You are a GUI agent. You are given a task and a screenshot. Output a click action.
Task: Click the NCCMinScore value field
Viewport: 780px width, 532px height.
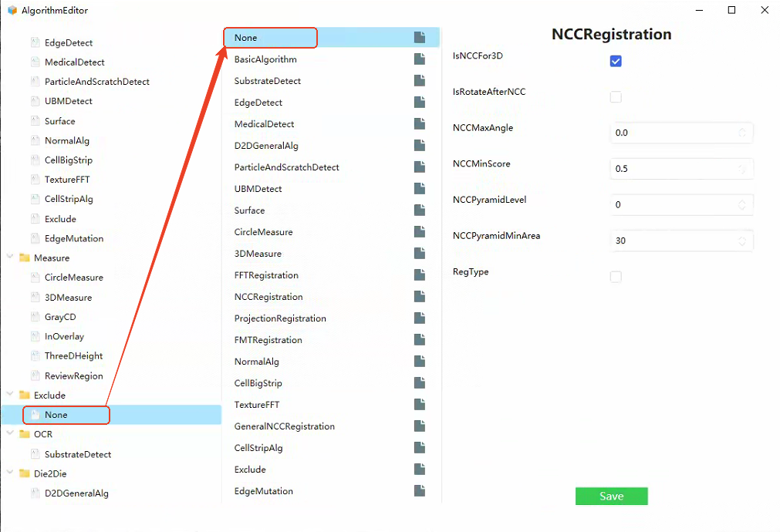[681, 169]
